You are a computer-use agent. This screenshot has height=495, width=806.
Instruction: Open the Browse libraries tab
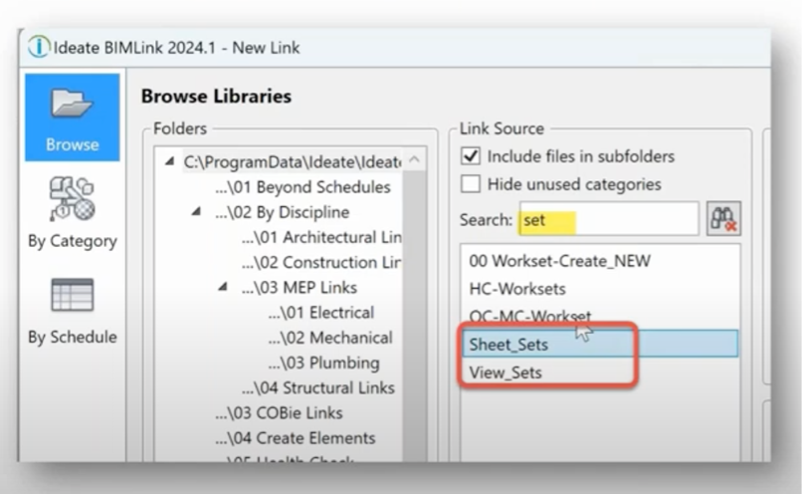pyautogui.click(x=72, y=117)
